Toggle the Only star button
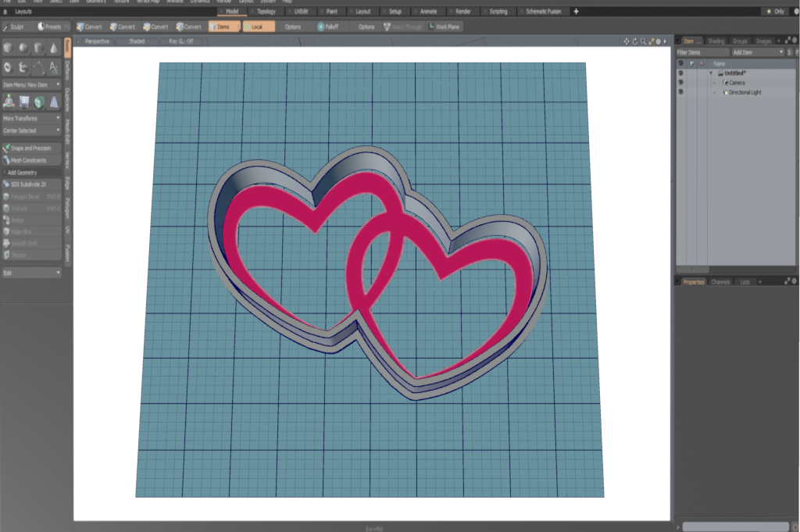This screenshot has width=800, height=532. point(775,11)
